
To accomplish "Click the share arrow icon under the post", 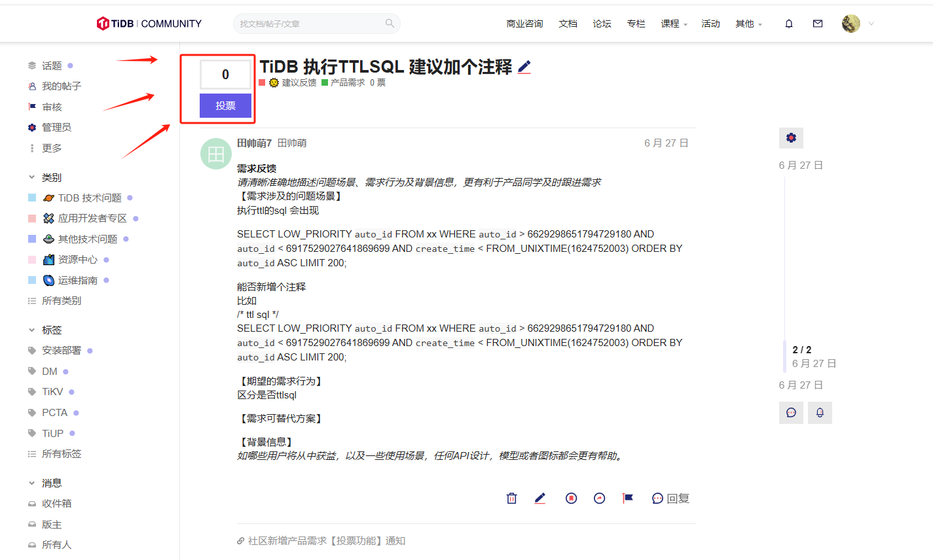I will point(599,499).
